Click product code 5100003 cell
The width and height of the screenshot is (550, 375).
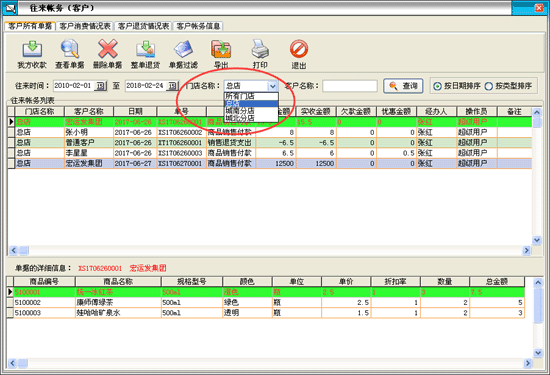point(44,313)
